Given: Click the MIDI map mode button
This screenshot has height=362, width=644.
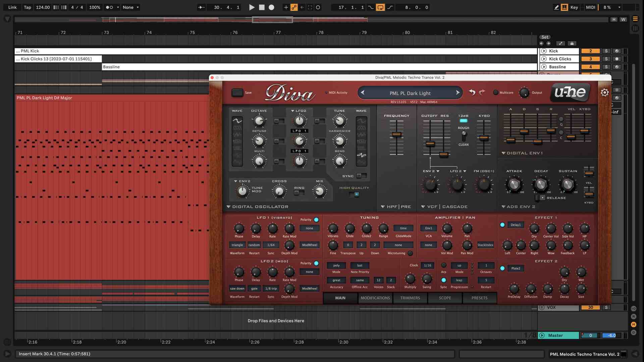Looking at the screenshot, I should (x=591, y=7).
